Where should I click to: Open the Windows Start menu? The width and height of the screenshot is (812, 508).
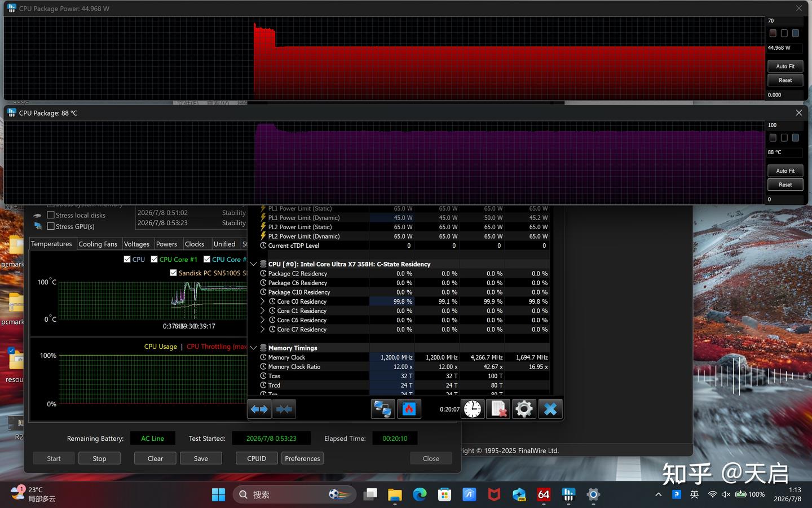coord(218,495)
